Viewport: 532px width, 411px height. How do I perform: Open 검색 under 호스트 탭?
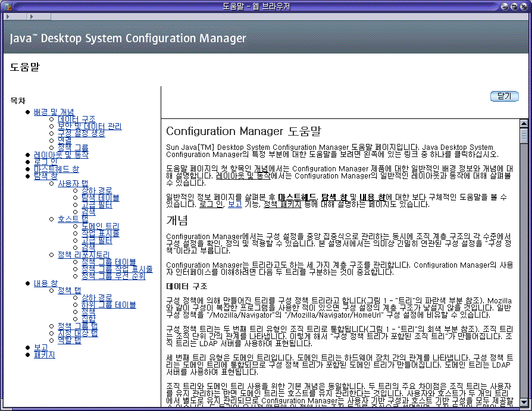click(89, 247)
